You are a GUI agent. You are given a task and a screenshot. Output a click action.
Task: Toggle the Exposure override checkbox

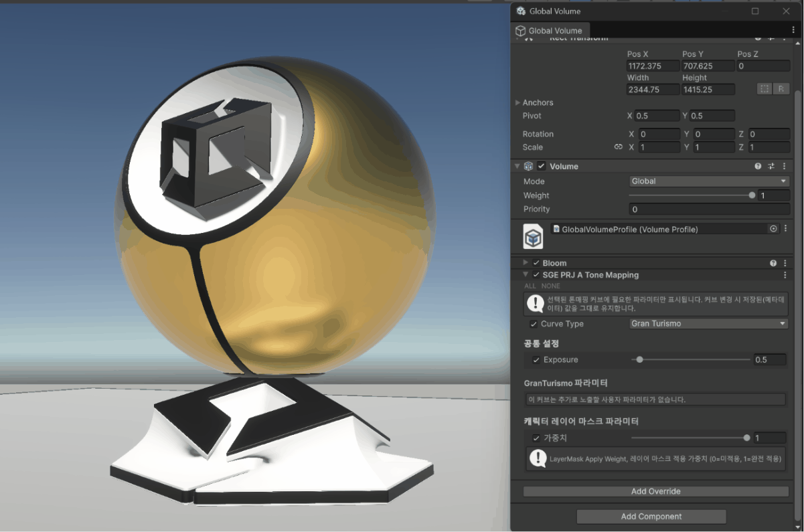536,360
